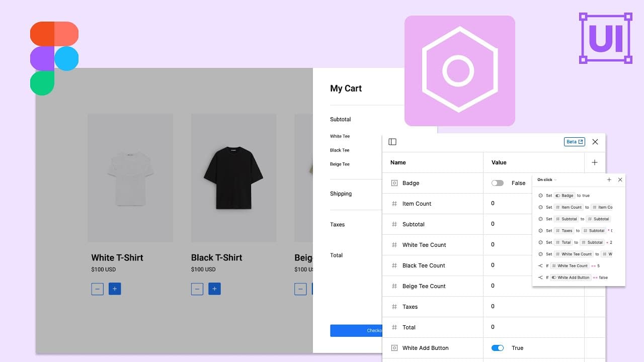The width and height of the screenshot is (644, 362).
Task: Click the "Black Tee" line in the cart
Action: [x=340, y=150]
